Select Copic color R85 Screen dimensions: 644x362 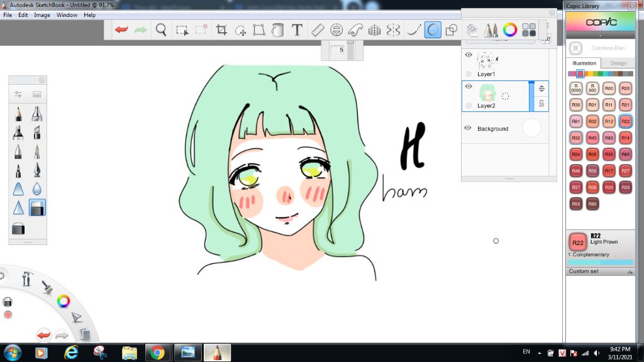pyautogui.click(x=625, y=155)
